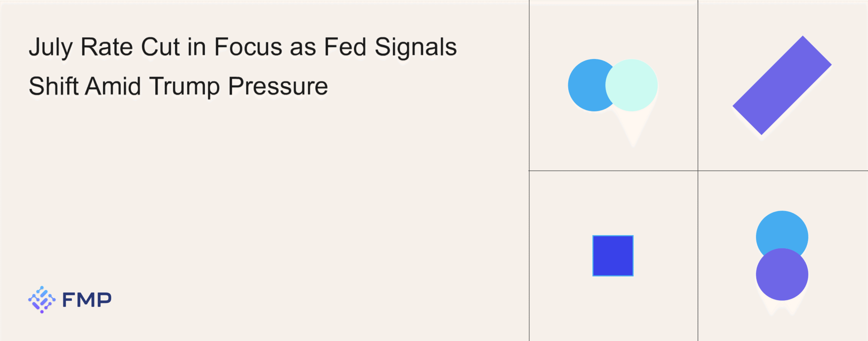Select the word "Amid" in the title
Viewport: 868px width, 341px height.
coord(113,86)
